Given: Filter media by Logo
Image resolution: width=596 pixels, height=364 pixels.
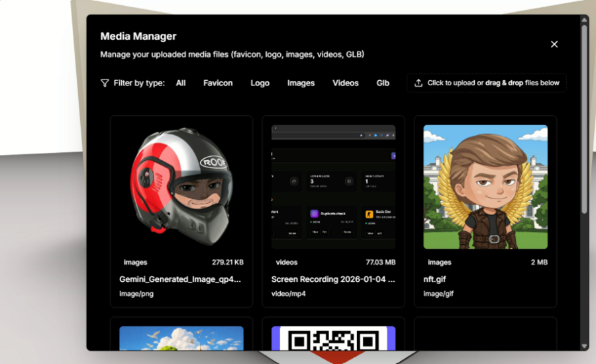Looking at the screenshot, I should [x=260, y=83].
